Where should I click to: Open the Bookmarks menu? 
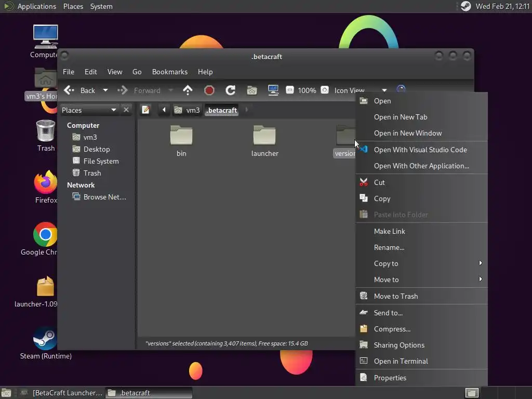[x=170, y=72]
